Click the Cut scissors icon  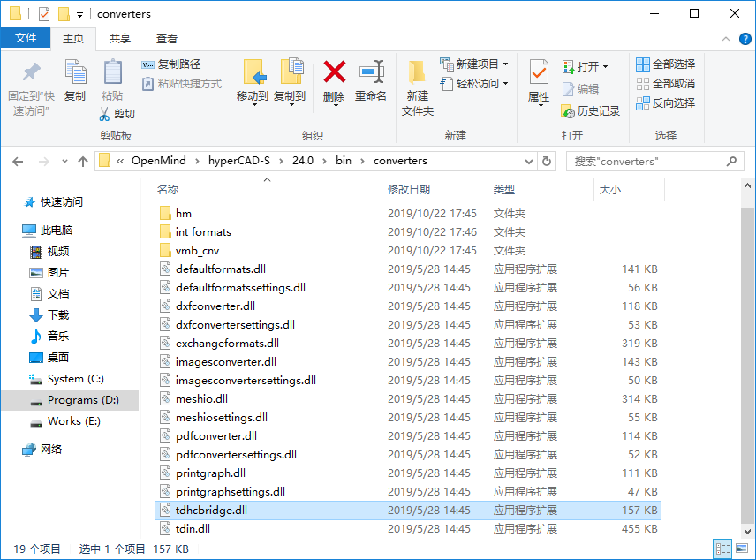pyautogui.click(x=104, y=114)
